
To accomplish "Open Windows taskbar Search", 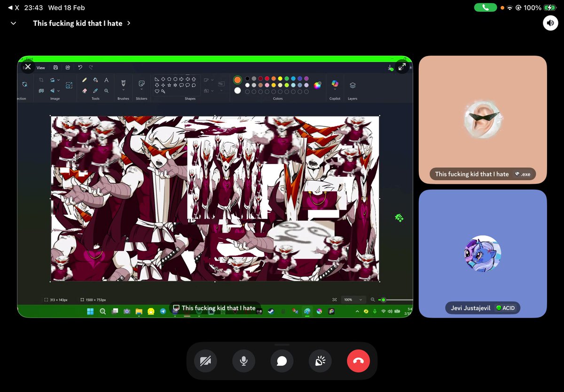I will 102,311.
